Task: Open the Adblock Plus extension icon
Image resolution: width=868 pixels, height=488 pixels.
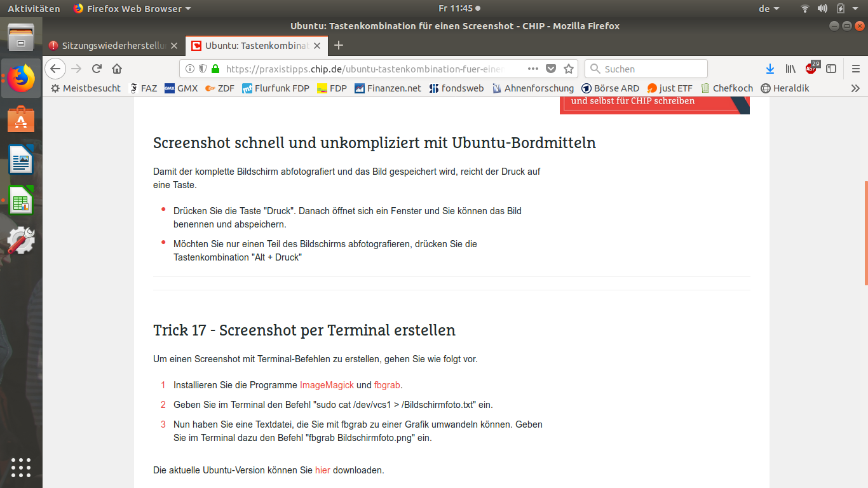Action: pos(811,68)
